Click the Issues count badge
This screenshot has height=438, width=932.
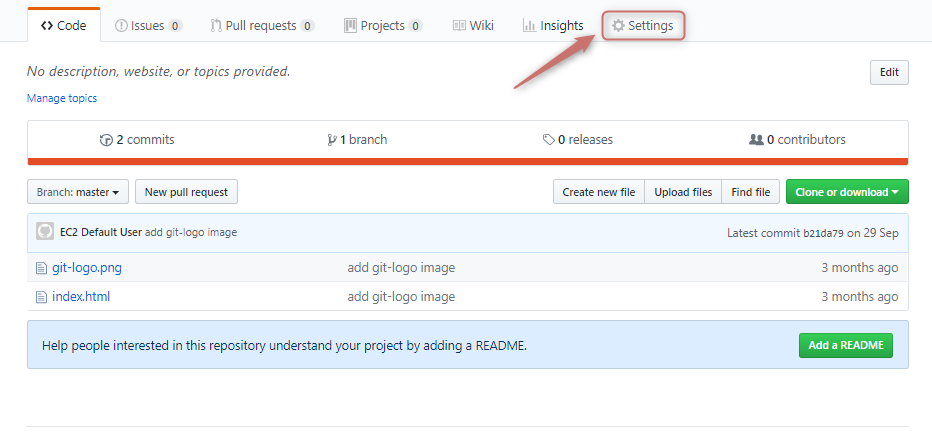coord(175,26)
